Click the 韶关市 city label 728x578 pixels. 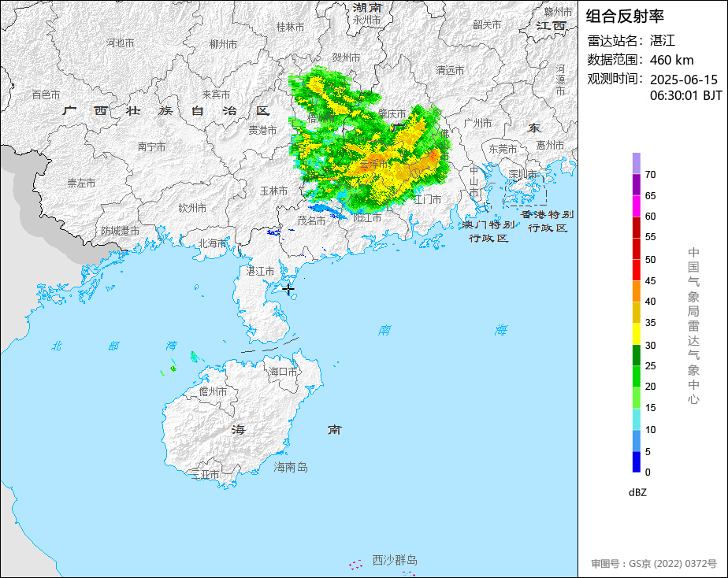point(487,24)
